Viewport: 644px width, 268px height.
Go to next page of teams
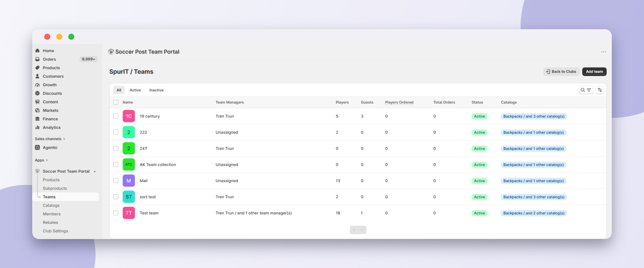[362, 230]
